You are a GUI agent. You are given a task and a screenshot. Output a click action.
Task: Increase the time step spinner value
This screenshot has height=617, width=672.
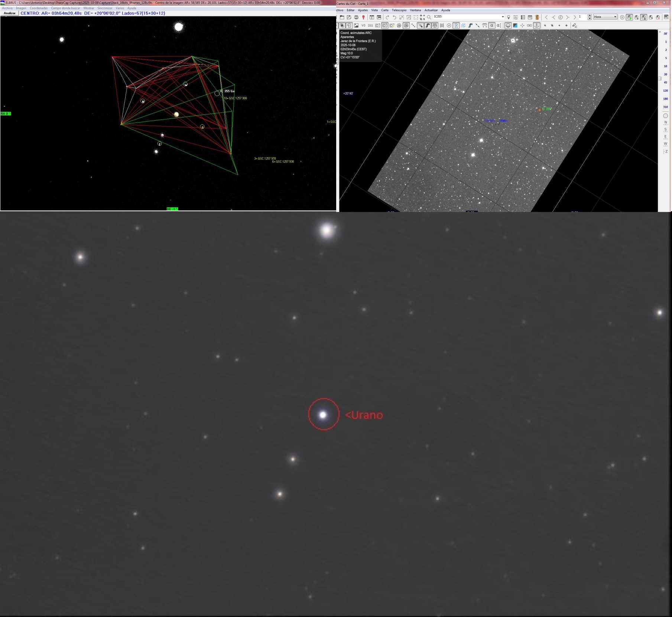pos(590,16)
